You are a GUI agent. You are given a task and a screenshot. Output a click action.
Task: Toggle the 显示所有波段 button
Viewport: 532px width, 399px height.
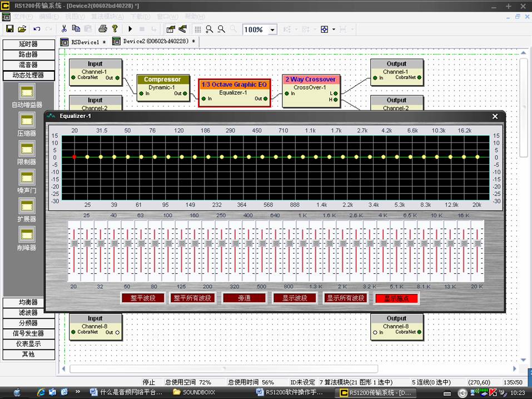point(345,298)
